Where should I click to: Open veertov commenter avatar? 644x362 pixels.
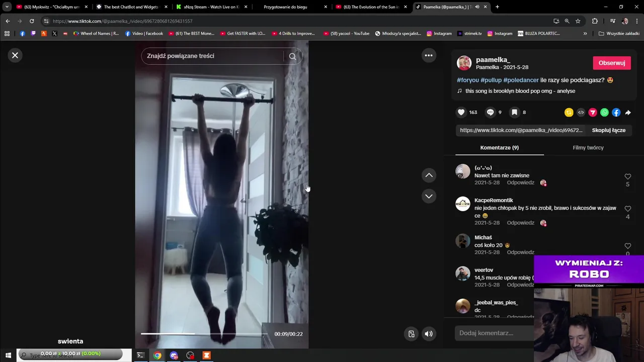click(x=462, y=274)
